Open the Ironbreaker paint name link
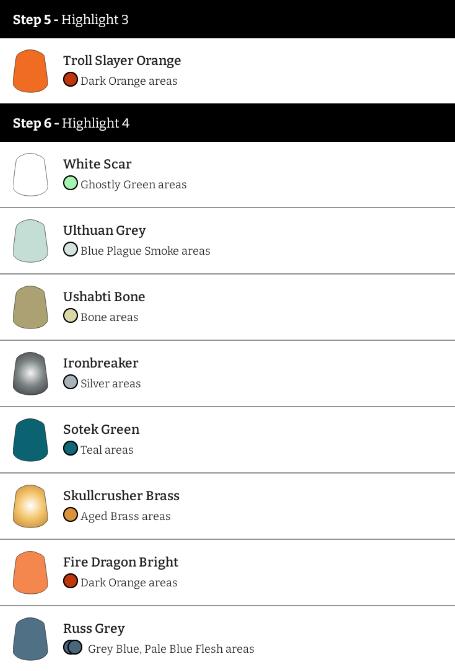455x671 pixels. pyautogui.click(x=101, y=363)
